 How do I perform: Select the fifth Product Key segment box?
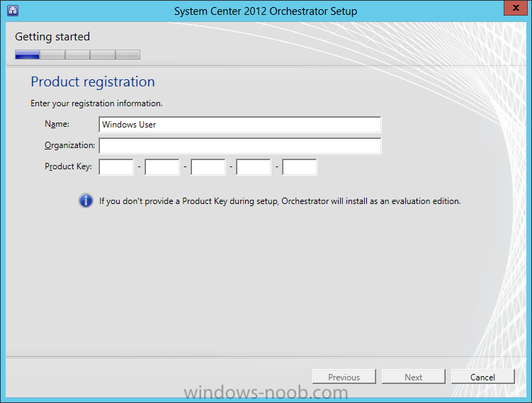[x=300, y=167]
